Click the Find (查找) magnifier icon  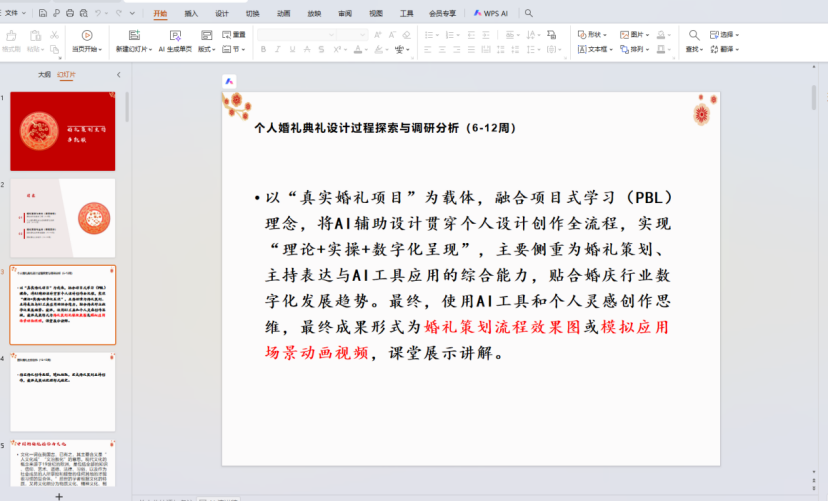point(693,35)
